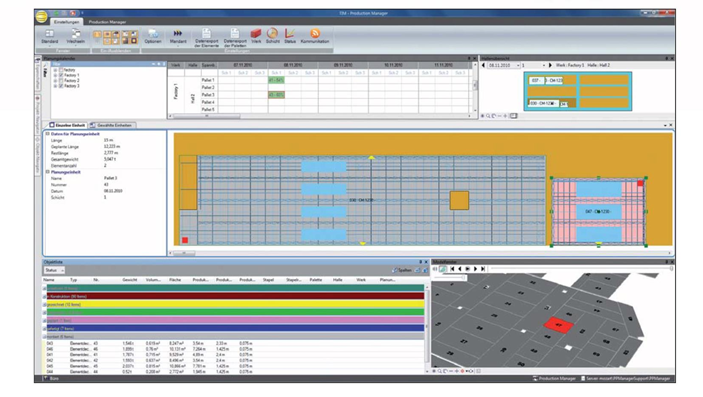Switch to the Production Manager ribbon tab
Screen dimensions: 703x397
107,22
